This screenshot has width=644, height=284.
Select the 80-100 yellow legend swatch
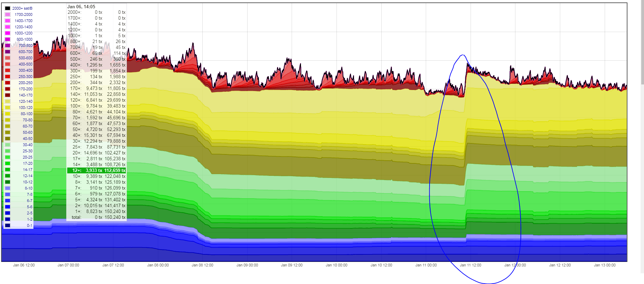pyautogui.click(x=8, y=114)
